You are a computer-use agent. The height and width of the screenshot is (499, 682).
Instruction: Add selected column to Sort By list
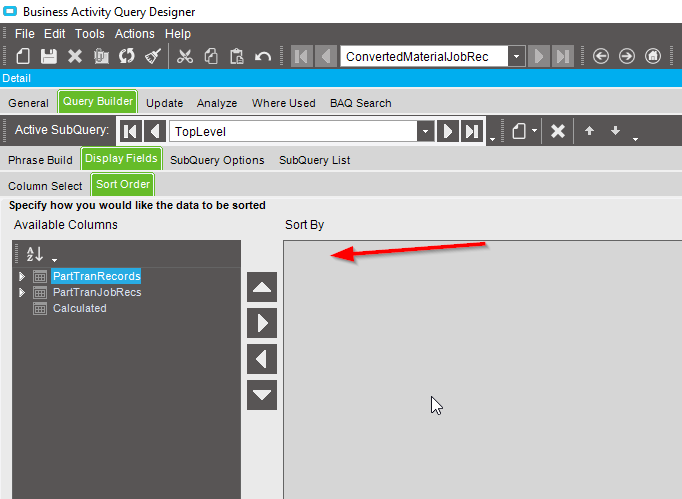(262, 323)
